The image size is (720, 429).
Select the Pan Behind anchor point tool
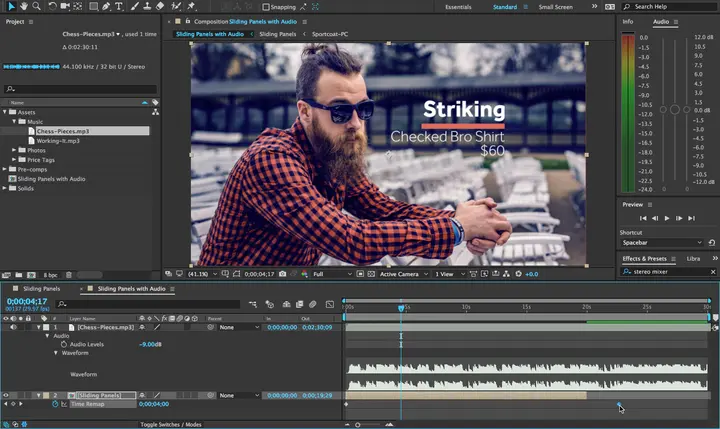coord(78,6)
